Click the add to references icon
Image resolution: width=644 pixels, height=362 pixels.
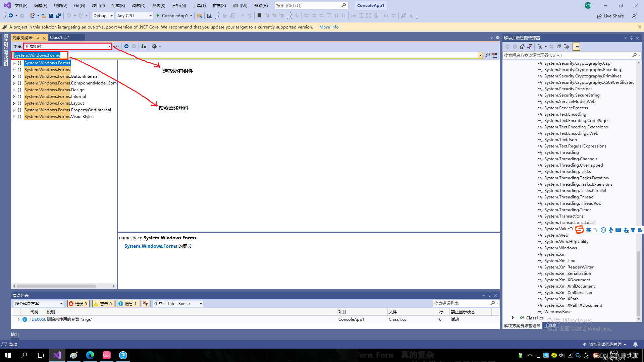click(144, 46)
